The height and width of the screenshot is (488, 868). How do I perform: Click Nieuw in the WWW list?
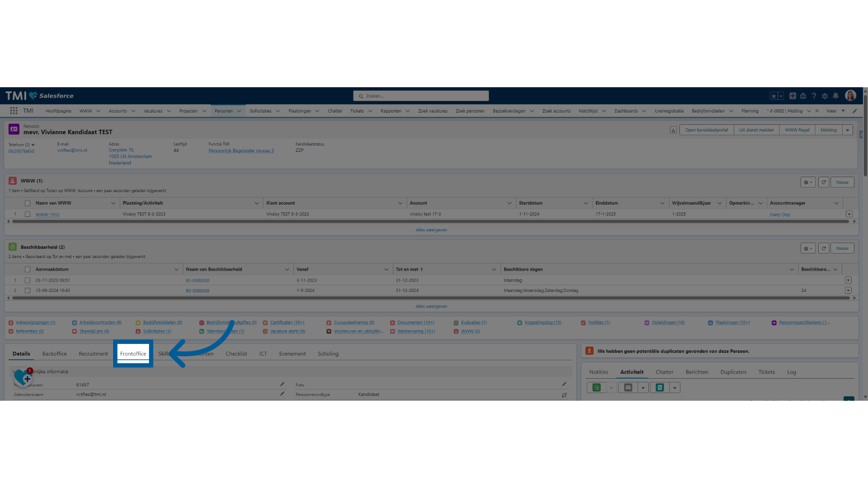click(842, 182)
